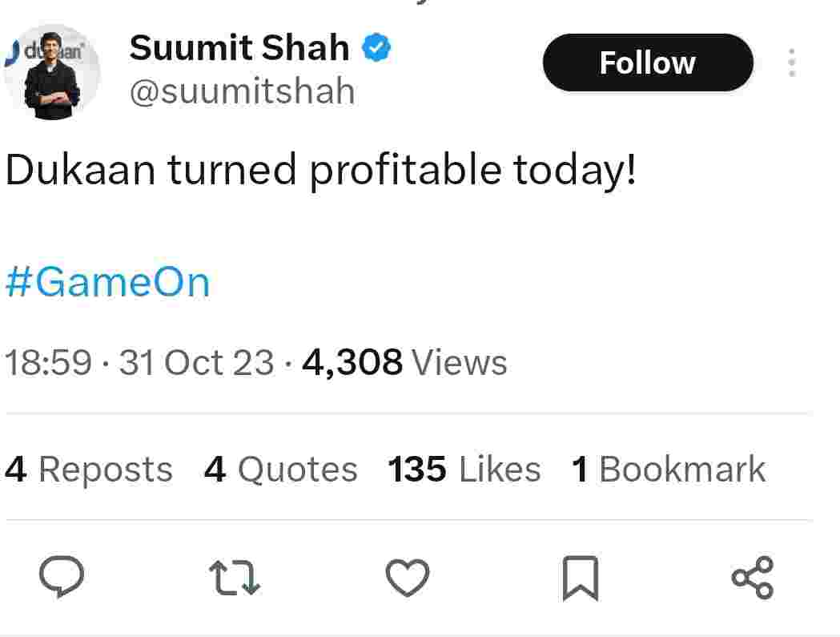Viewport: 840px width, 637px height.
Task: Open the three-dot more options menu
Action: pyautogui.click(x=791, y=63)
